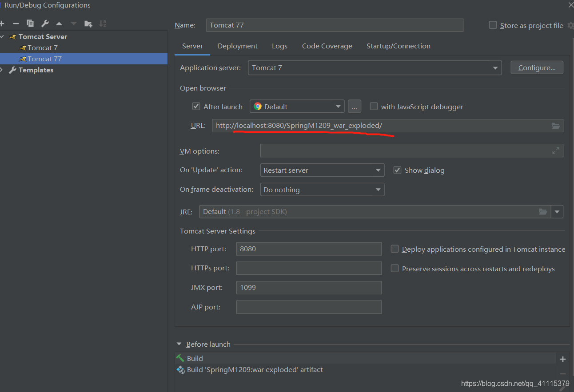Select the green hammer Build task icon
Screen dimensions: 574x392
(180, 358)
